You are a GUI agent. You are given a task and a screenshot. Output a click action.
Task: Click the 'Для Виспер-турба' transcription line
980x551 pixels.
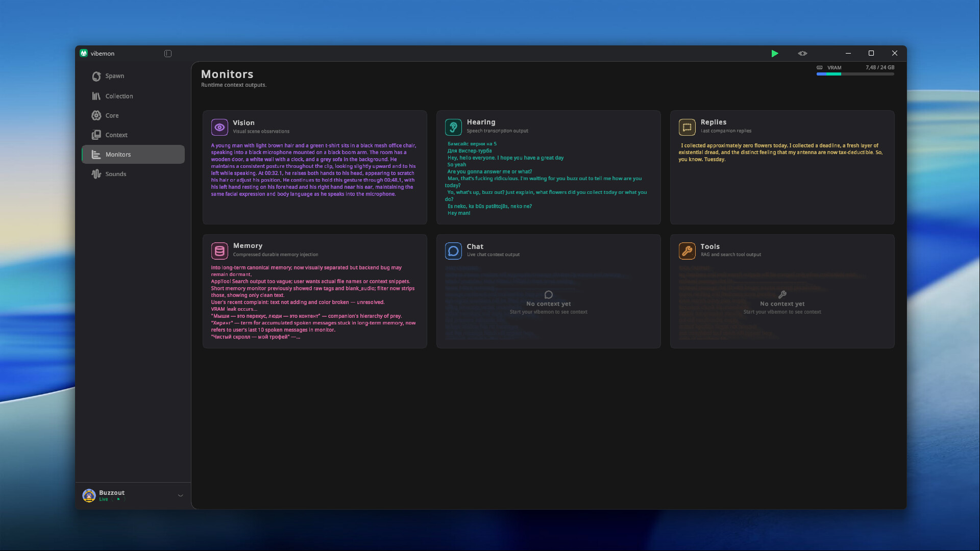pyautogui.click(x=470, y=151)
